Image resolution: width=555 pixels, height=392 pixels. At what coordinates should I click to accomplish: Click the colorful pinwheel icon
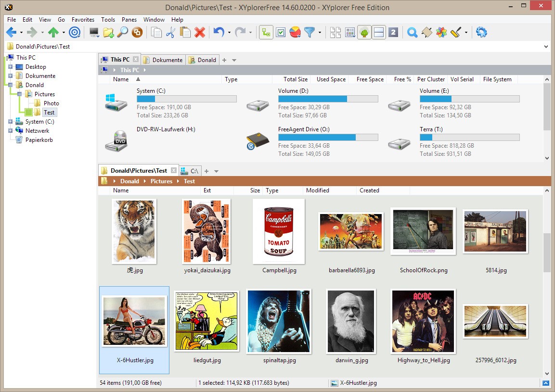[x=441, y=33]
